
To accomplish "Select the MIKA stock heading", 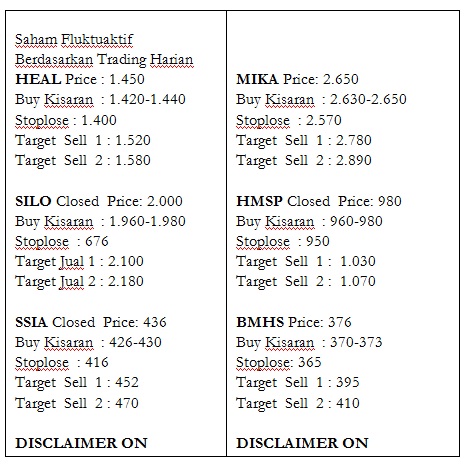I will click(257, 79).
